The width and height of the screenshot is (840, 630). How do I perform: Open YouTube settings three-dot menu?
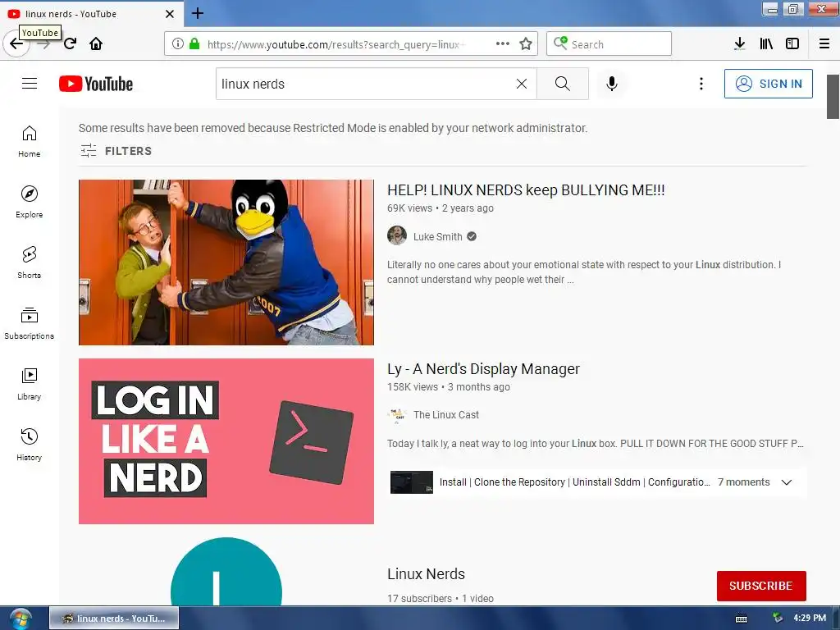701,84
